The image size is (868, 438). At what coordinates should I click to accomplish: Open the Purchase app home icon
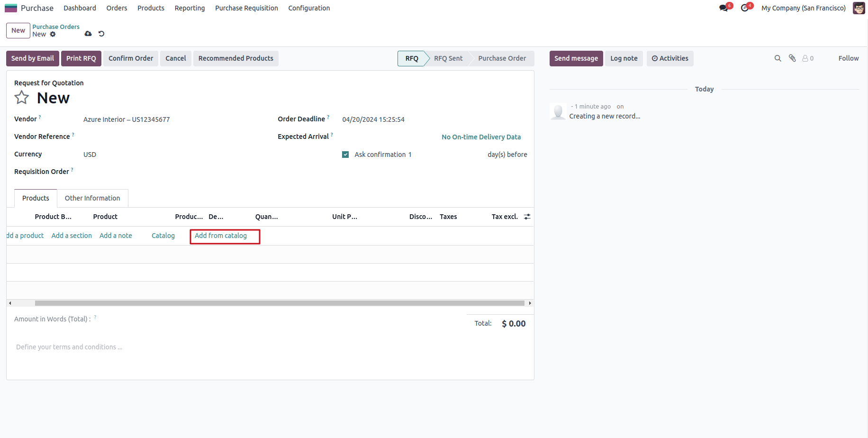click(x=11, y=8)
